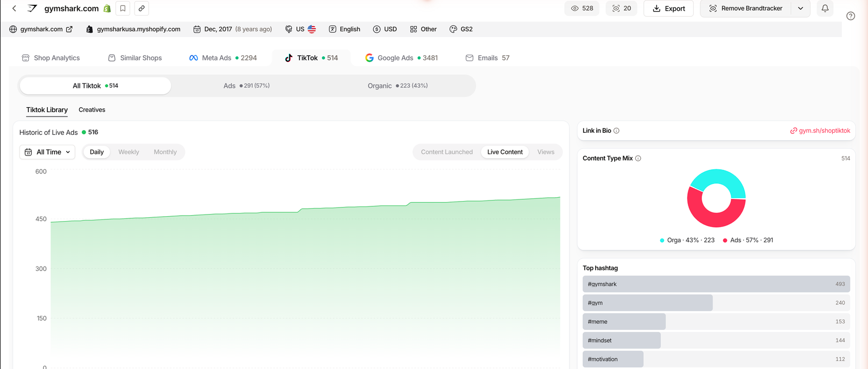The image size is (868, 369).
Task: Go back with the left chevron arrow
Action: click(14, 8)
